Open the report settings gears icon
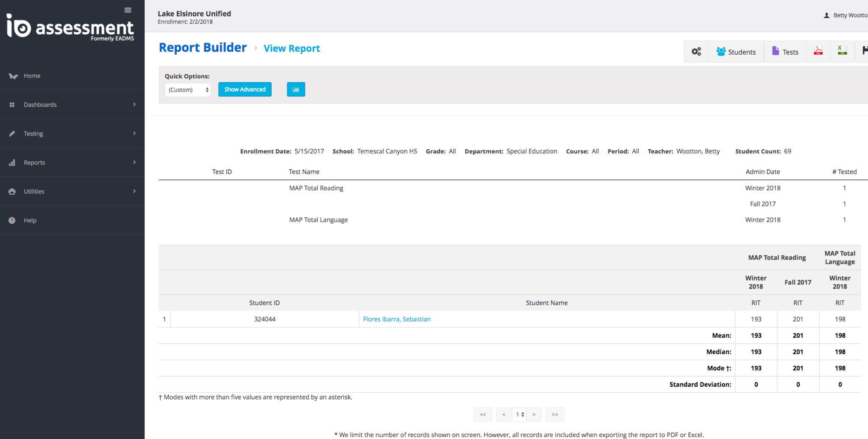Screen dimensions: 868x439 pos(696,52)
